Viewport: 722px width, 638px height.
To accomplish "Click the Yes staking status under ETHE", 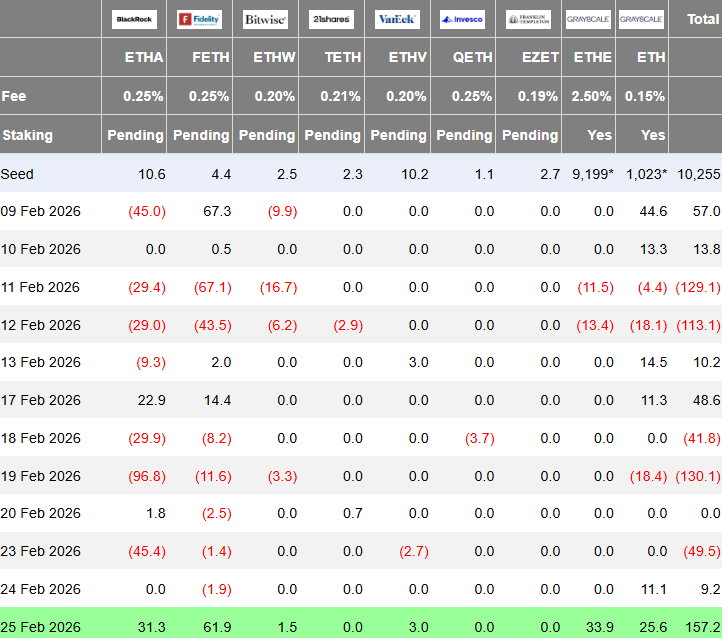I will coord(600,135).
